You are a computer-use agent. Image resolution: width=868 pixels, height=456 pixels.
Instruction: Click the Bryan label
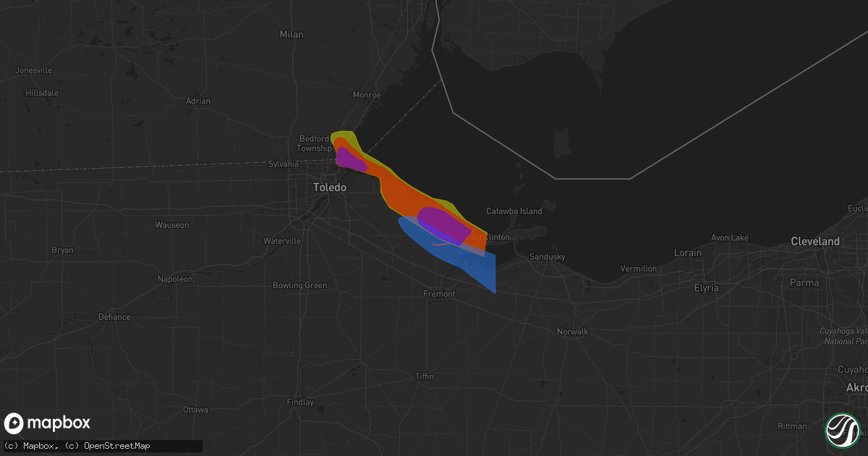[62, 250]
